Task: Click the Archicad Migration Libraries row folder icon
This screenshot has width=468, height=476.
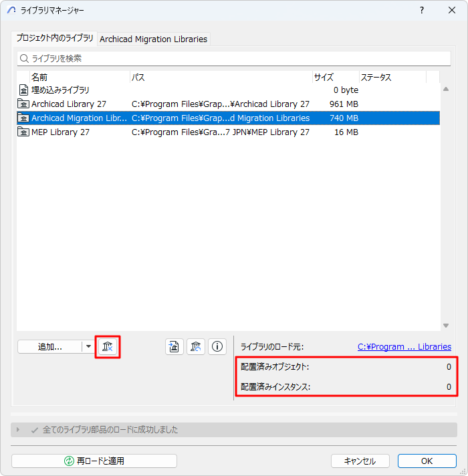Action: (23, 118)
